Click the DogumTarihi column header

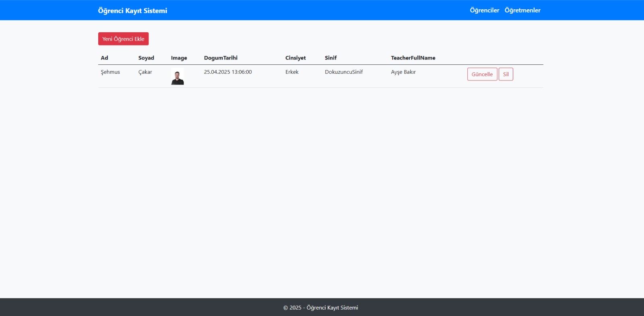221,58
